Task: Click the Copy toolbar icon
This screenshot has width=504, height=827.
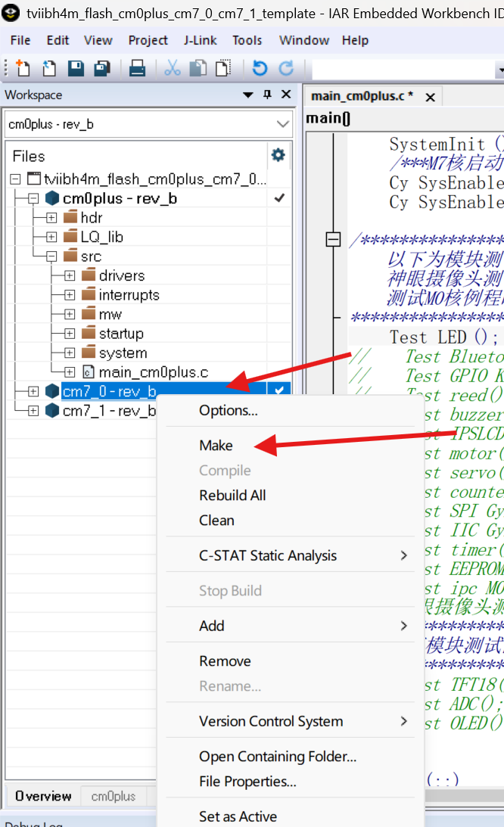Action: (198, 68)
